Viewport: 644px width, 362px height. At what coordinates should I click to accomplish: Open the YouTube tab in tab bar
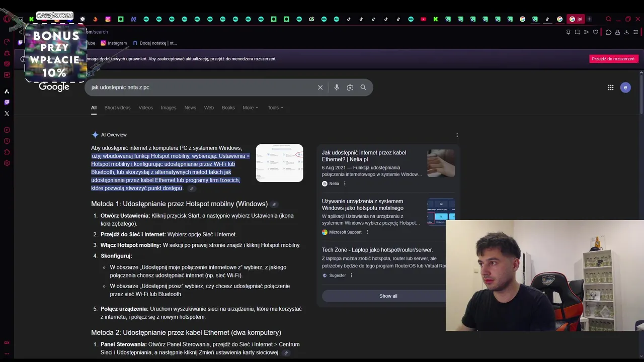point(423,19)
